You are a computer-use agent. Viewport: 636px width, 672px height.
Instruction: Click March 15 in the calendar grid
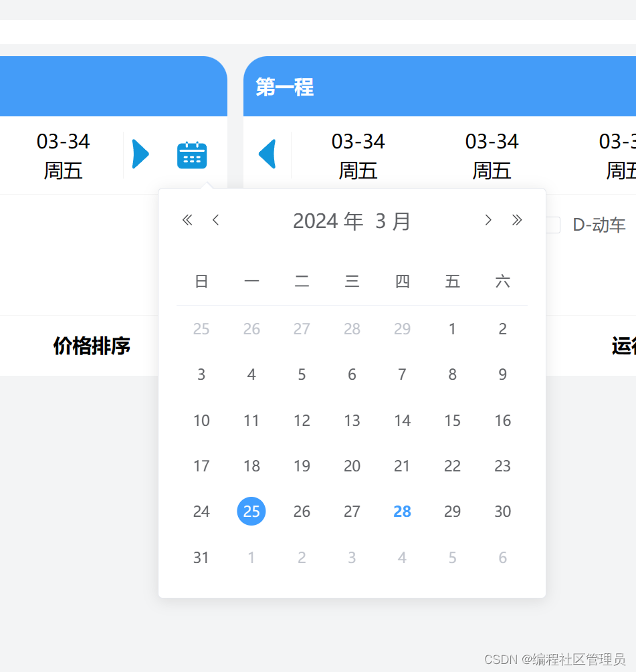(x=452, y=420)
